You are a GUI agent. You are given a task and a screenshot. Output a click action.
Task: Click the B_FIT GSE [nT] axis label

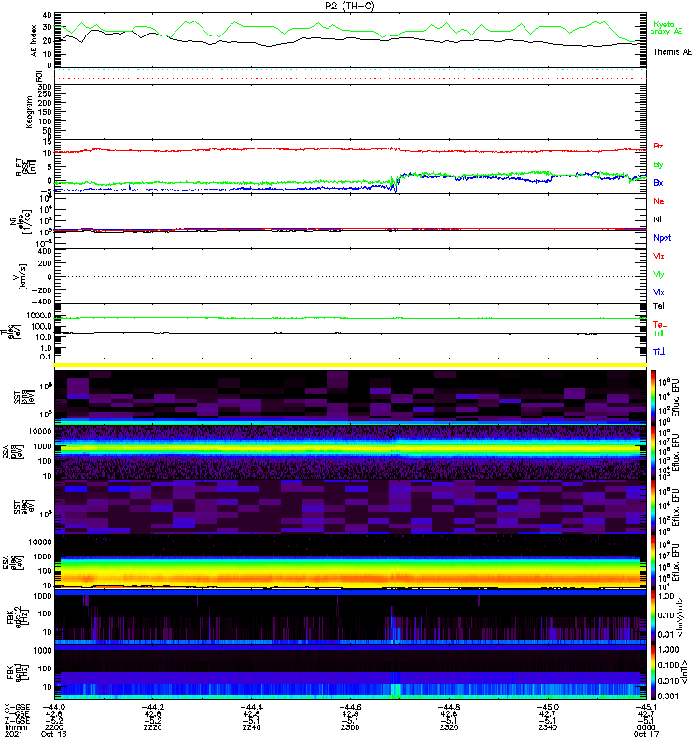(x=25, y=167)
